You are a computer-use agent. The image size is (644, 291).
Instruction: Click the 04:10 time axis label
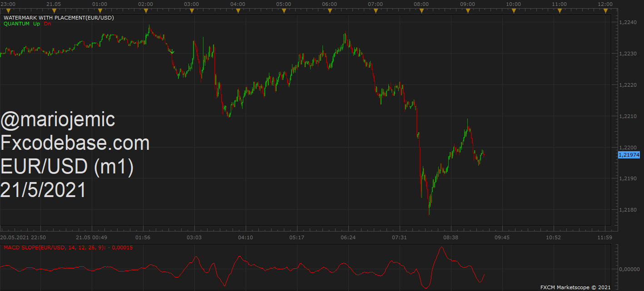245,237
